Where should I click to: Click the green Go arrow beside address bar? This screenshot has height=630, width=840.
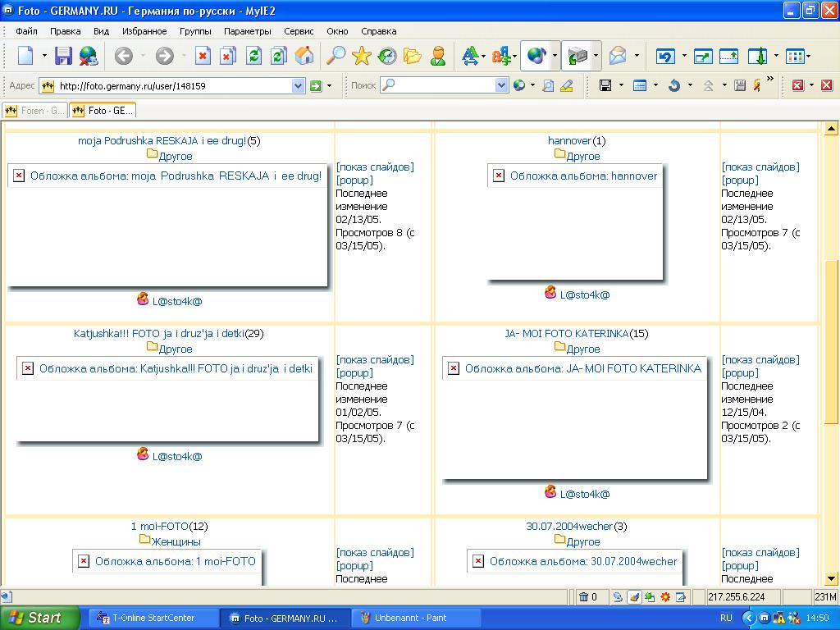pyautogui.click(x=315, y=85)
